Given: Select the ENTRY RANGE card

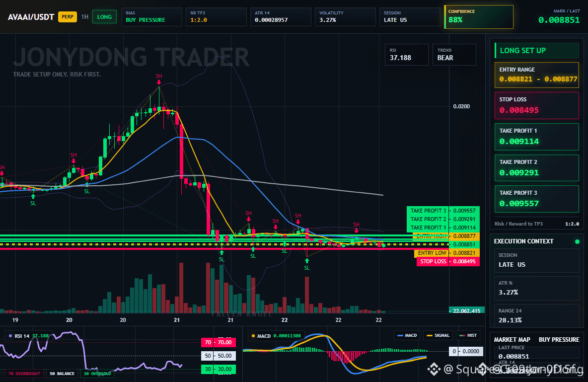Looking at the screenshot, I should tap(537, 75).
